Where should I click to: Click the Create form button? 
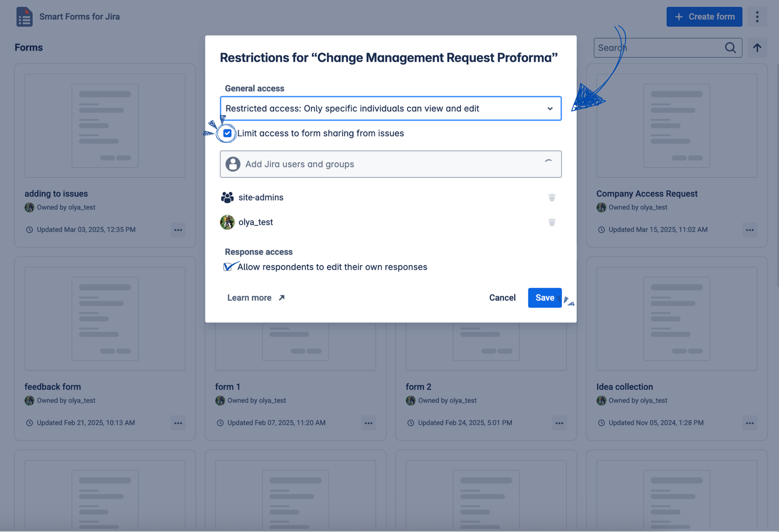[x=704, y=17]
